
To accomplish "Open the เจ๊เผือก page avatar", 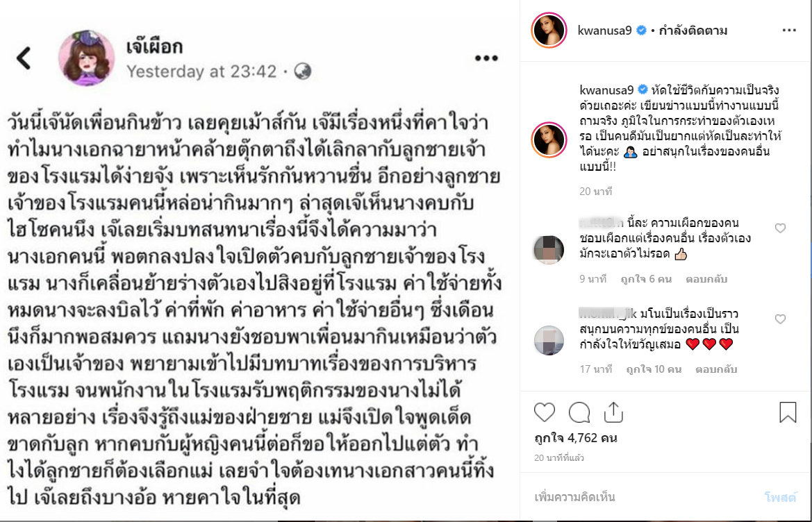I will (x=87, y=58).
